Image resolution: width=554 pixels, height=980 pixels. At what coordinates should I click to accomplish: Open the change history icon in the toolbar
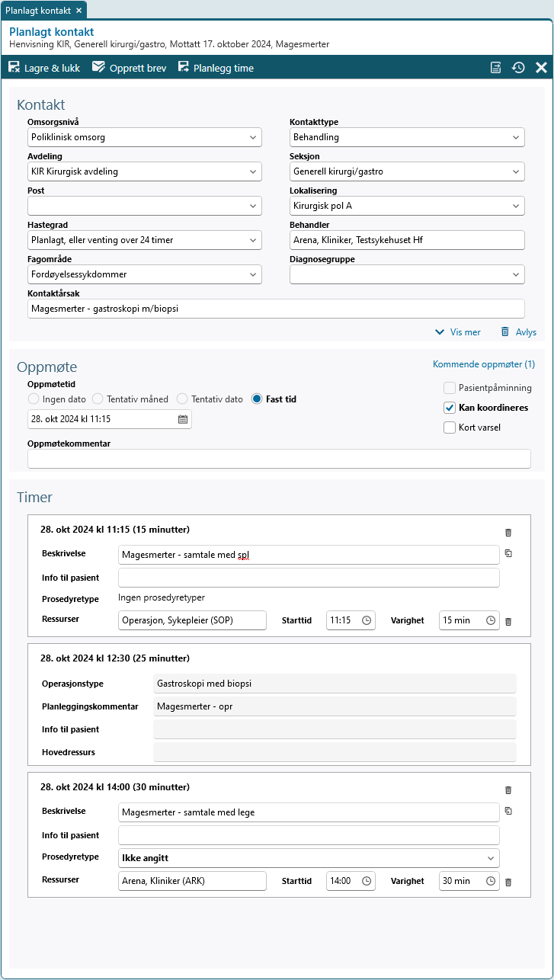click(518, 67)
